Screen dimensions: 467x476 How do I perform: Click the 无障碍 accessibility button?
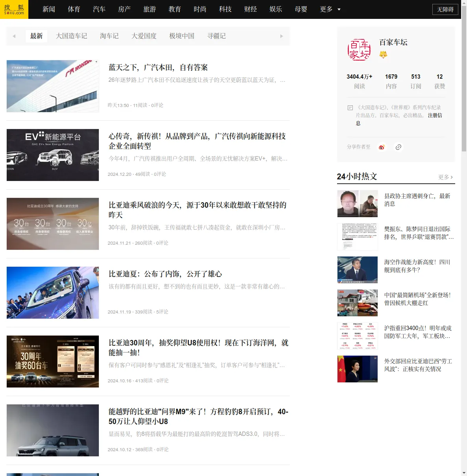click(x=445, y=9)
